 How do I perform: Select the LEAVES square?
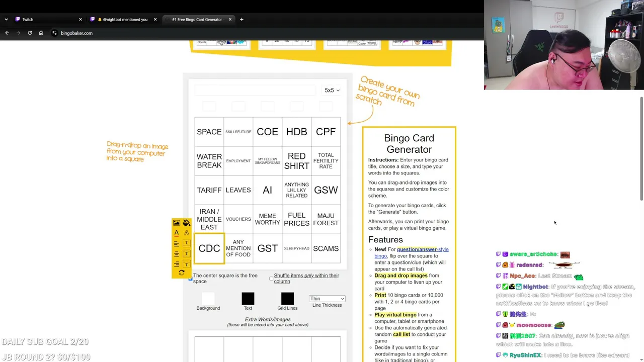pos(238,190)
